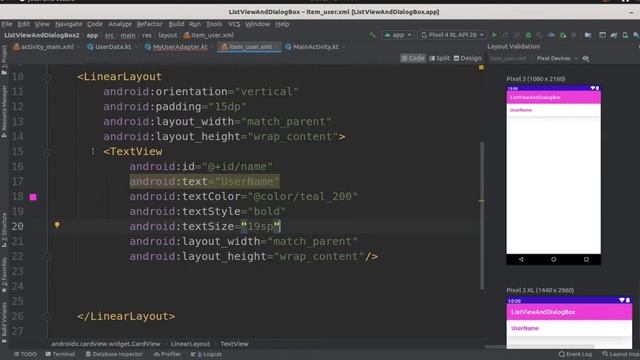
Task: Open the Logcat tool window
Action: (x=206, y=354)
